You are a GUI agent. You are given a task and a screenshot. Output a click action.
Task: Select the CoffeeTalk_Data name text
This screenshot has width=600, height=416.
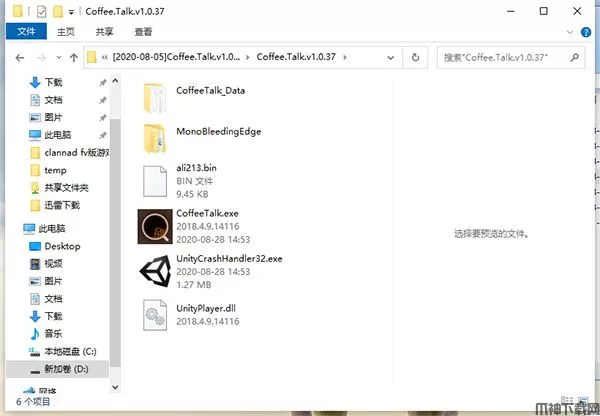210,91
